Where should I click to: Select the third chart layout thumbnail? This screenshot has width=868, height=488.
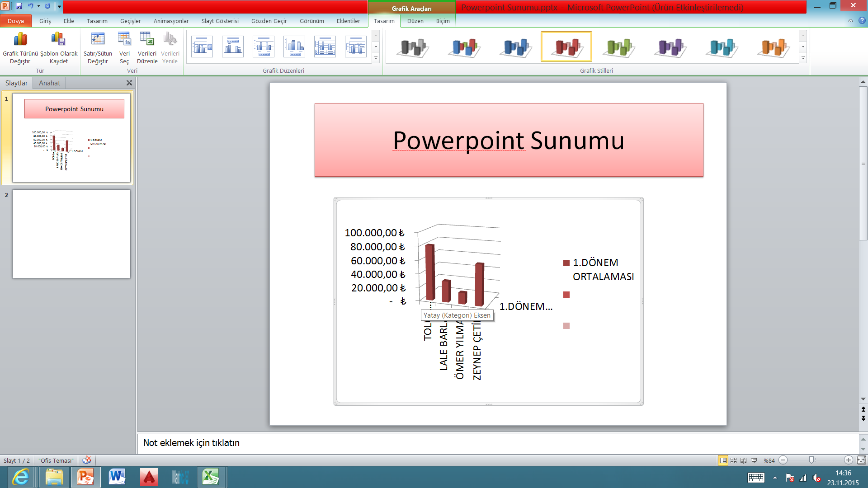264,47
